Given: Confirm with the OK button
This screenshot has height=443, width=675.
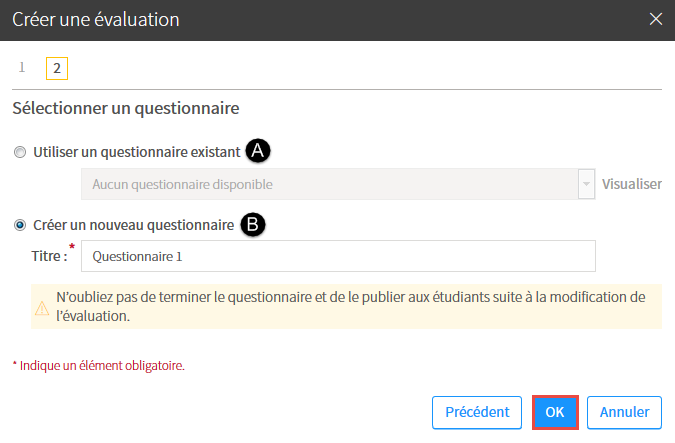Looking at the screenshot, I should [555, 412].
